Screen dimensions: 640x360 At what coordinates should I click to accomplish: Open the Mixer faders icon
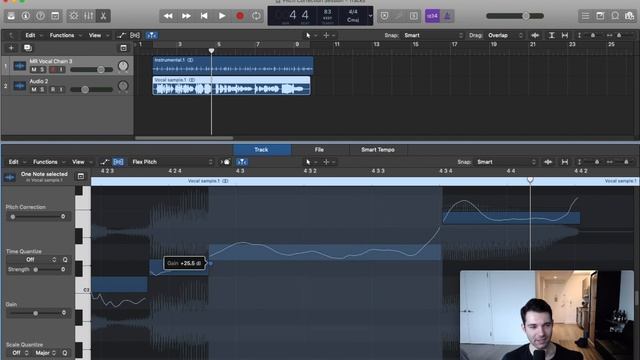click(x=89, y=16)
